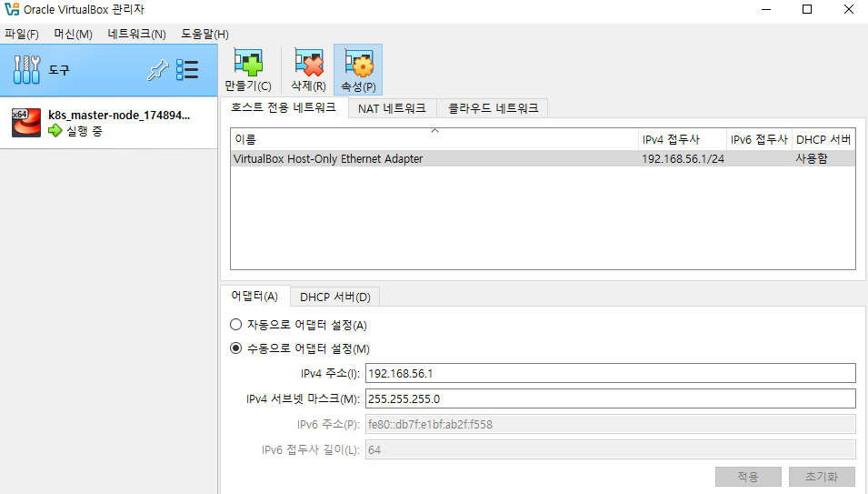Select automatic adapter configuration radio
The image size is (868, 494).
[x=235, y=325]
